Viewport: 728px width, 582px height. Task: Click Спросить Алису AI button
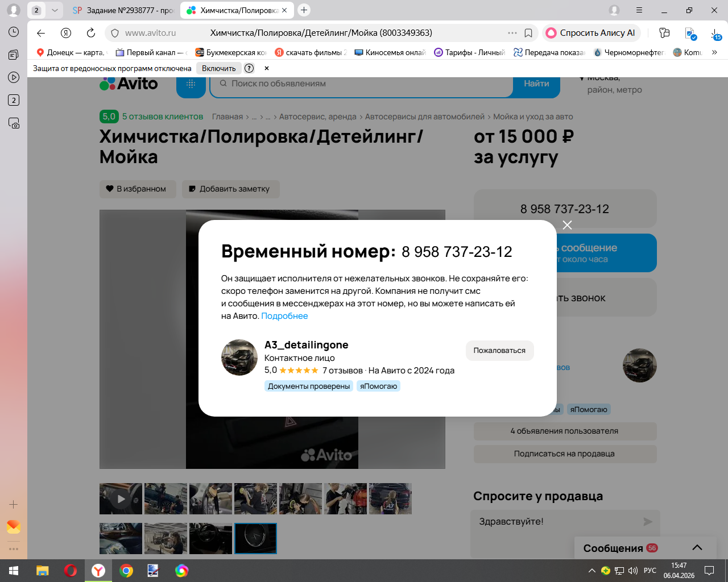(x=591, y=33)
